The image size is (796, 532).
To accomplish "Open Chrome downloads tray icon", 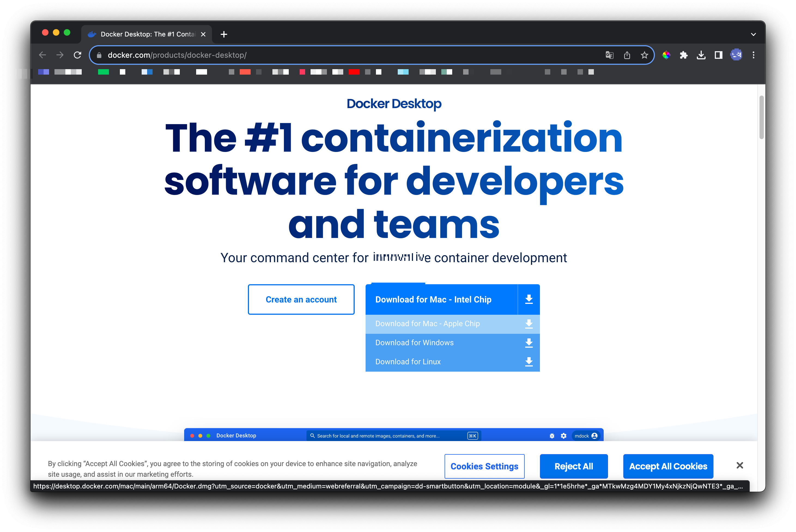I will coord(701,55).
